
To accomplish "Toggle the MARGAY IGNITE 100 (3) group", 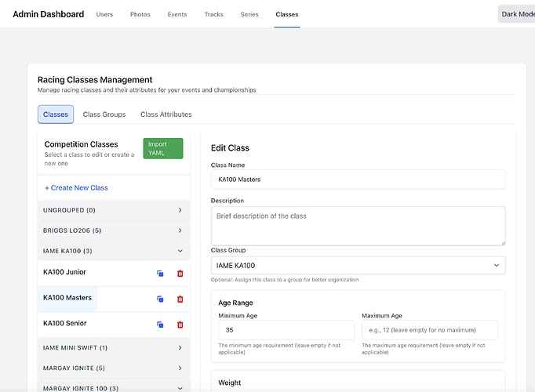I will [x=114, y=388].
